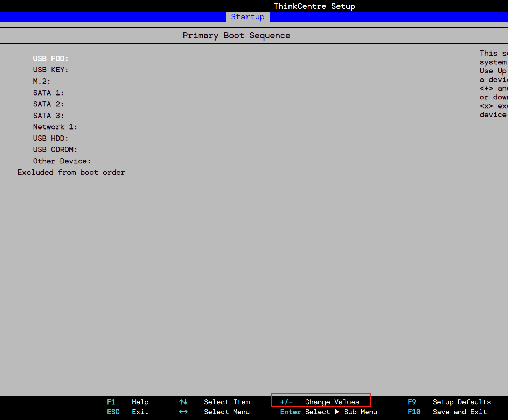Screen dimensions: 508x420
Task: Select the USB FDD boot entry
Action: [51, 58]
